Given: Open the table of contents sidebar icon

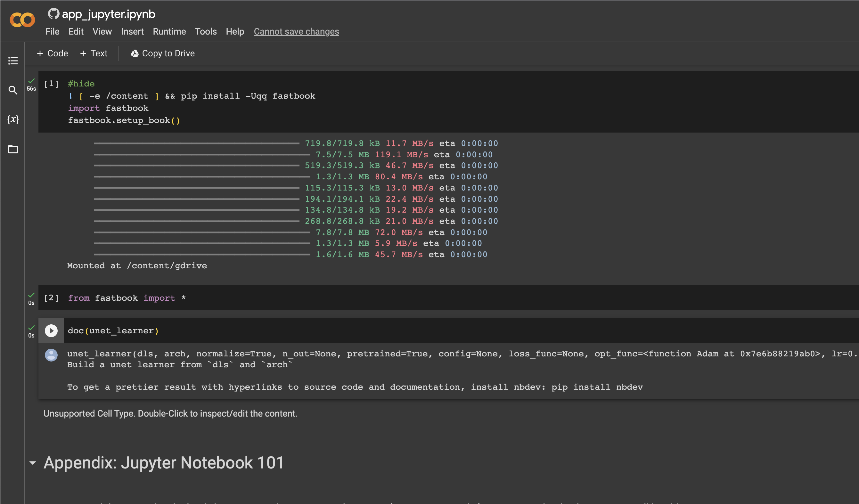Looking at the screenshot, I should point(13,61).
